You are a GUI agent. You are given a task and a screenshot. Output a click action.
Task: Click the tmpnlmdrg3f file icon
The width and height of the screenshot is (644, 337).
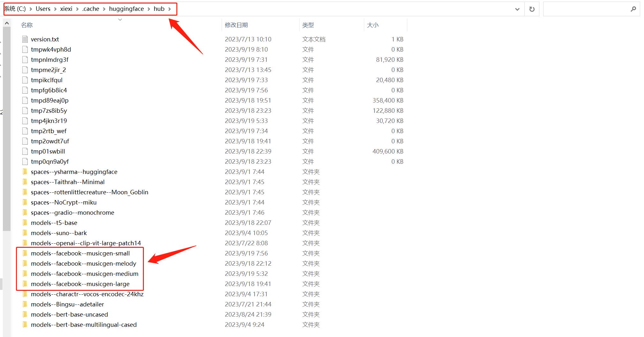pyautogui.click(x=25, y=60)
